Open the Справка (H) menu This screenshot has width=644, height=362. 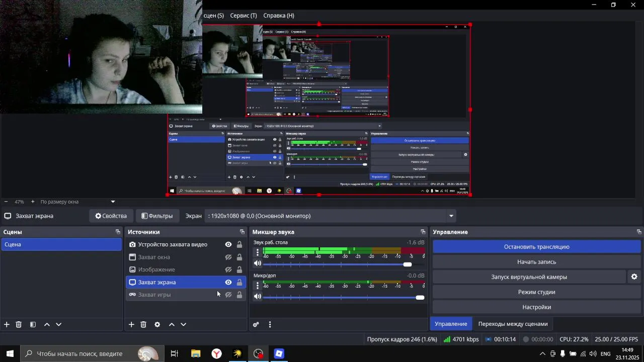pyautogui.click(x=279, y=16)
